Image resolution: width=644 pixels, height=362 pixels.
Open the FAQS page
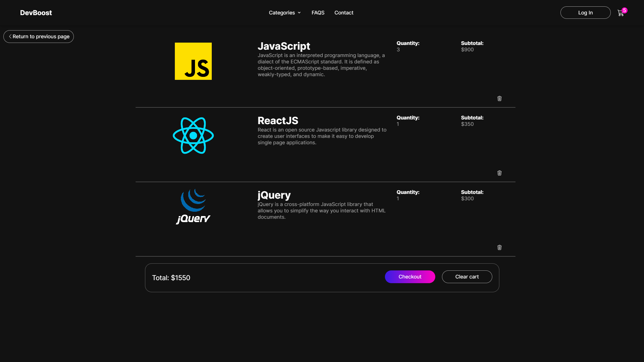(x=318, y=13)
